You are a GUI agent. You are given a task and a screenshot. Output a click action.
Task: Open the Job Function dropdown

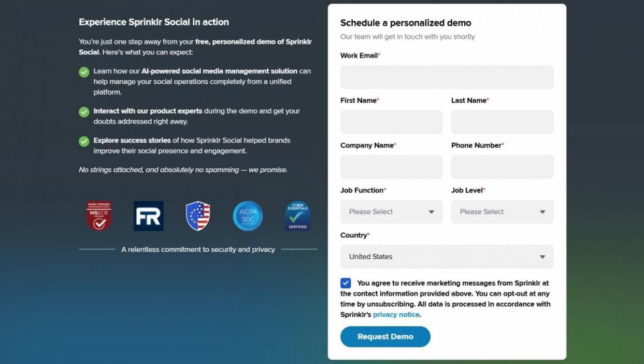(x=391, y=212)
